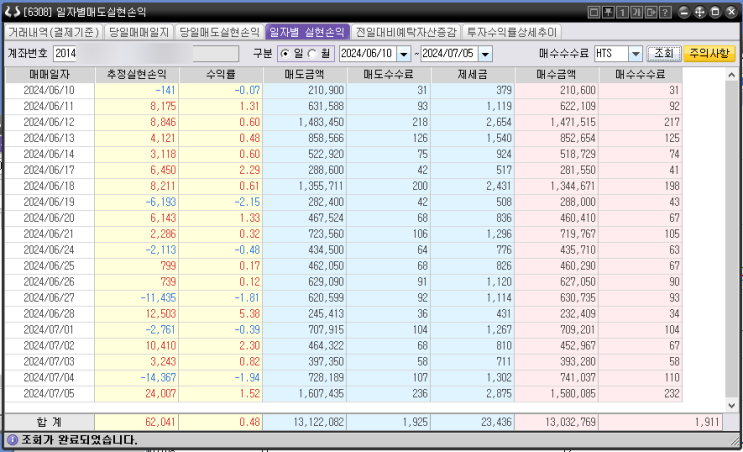Click the vertical scrollbar track of the table
Screen dimensions: 743x452
coord(732,240)
